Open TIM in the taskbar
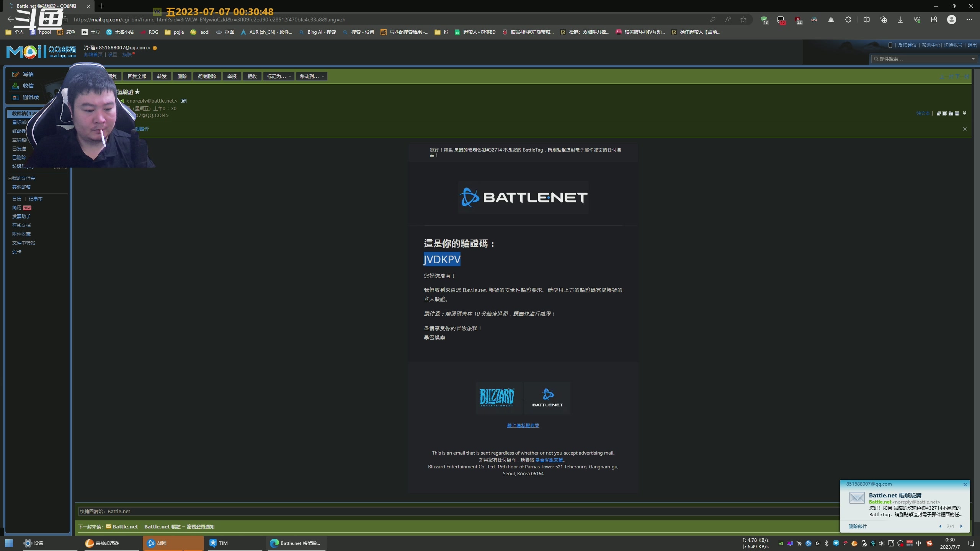This screenshot has width=980, height=551. (x=235, y=543)
